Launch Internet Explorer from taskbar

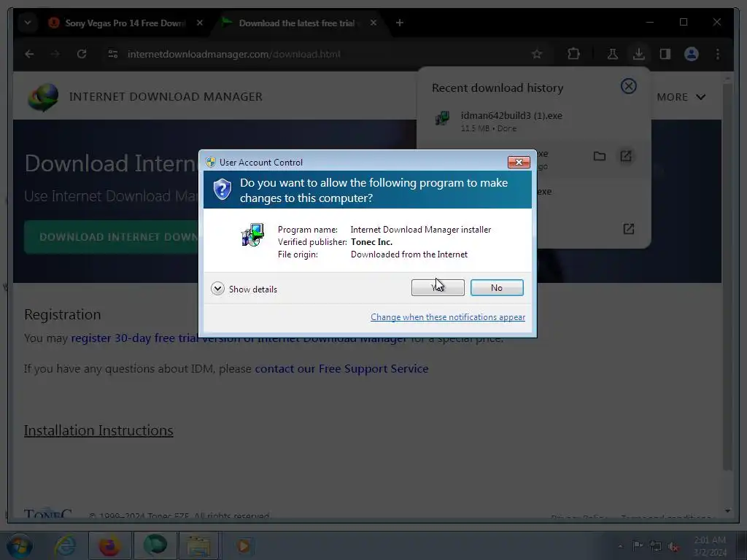tap(65, 545)
